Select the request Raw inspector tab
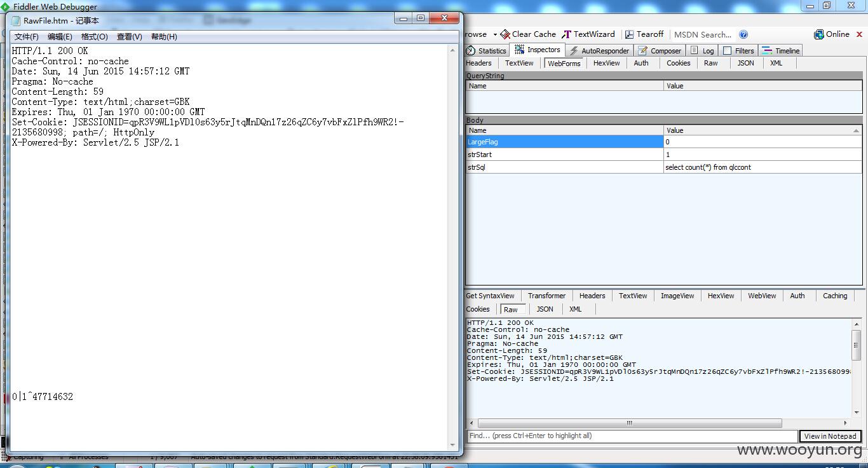This screenshot has width=868, height=468. [710, 63]
